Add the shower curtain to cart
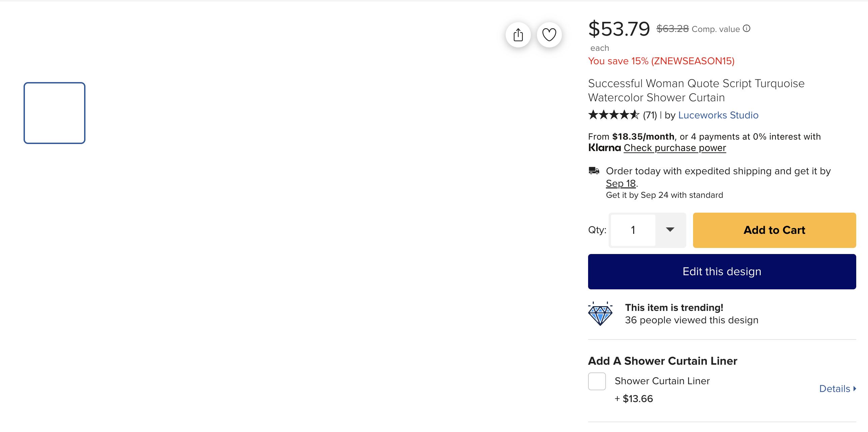This screenshot has height=432, width=868. click(774, 230)
